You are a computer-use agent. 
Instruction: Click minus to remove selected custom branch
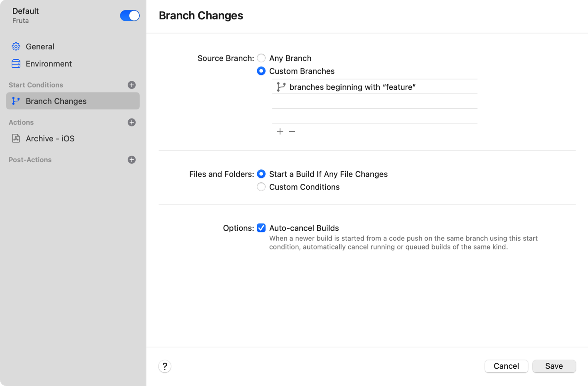(x=292, y=131)
